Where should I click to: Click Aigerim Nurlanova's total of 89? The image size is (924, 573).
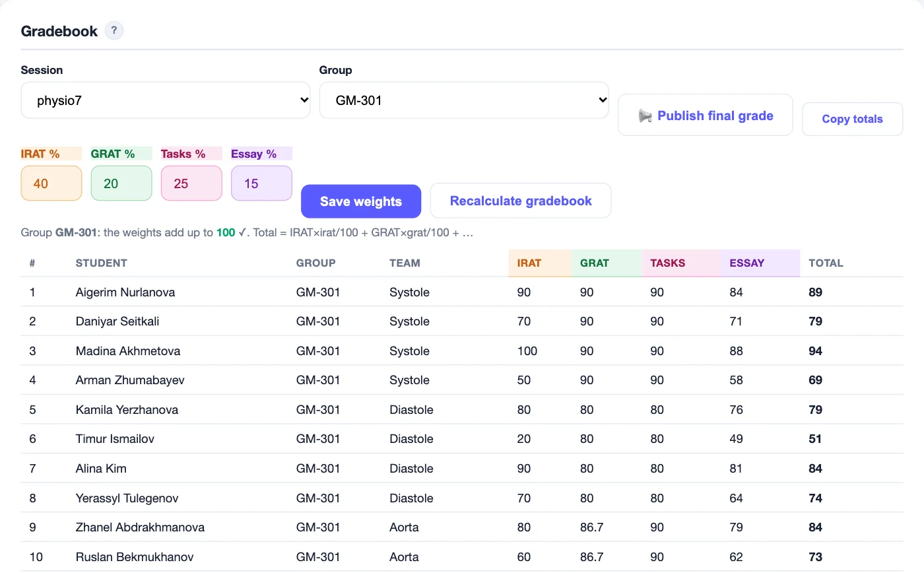[x=816, y=292]
